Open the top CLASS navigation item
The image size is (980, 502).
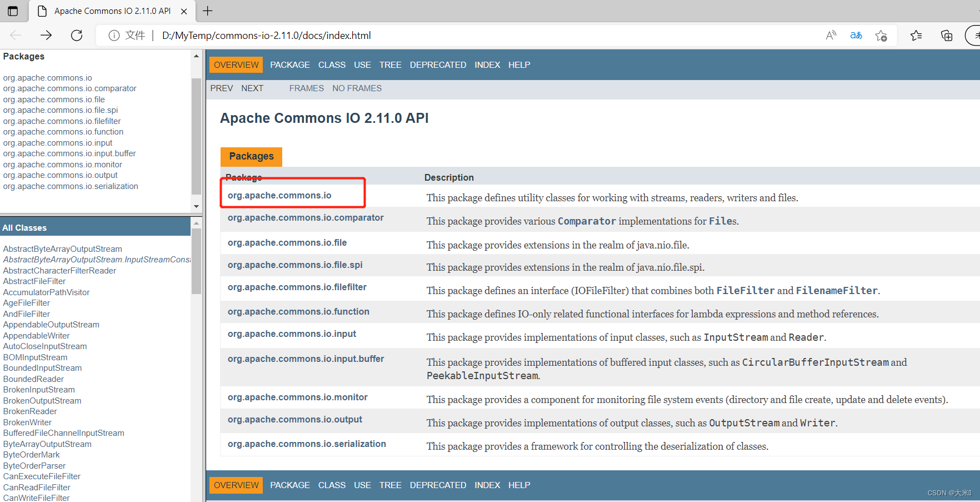click(332, 65)
